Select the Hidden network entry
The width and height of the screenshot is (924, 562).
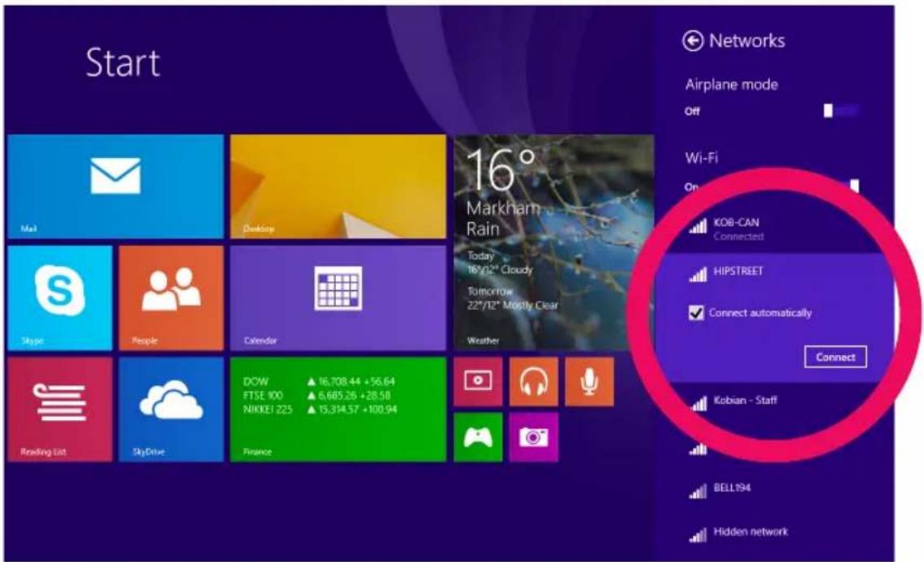774,533
